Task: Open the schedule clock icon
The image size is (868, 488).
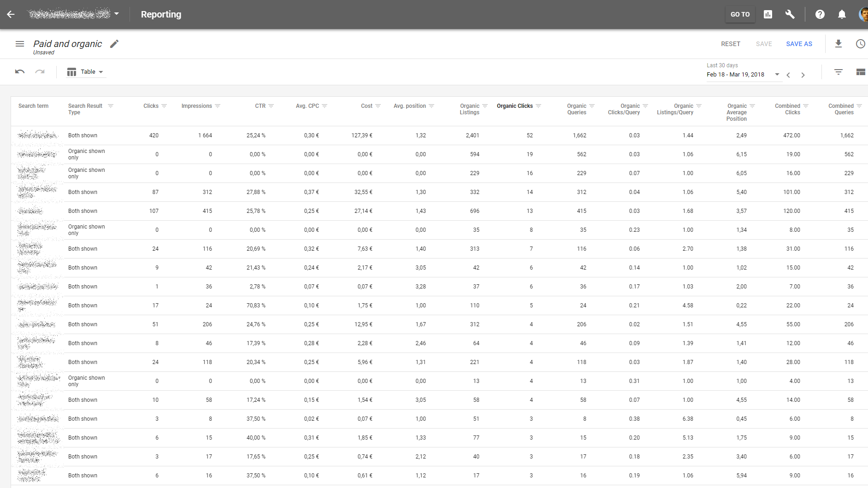Action: click(860, 44)
